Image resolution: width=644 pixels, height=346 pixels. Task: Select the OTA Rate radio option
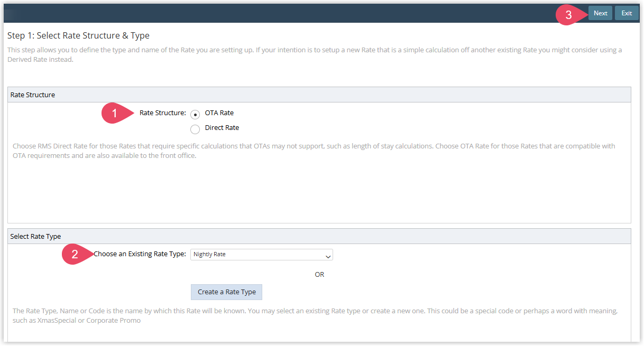click(195, 114)
